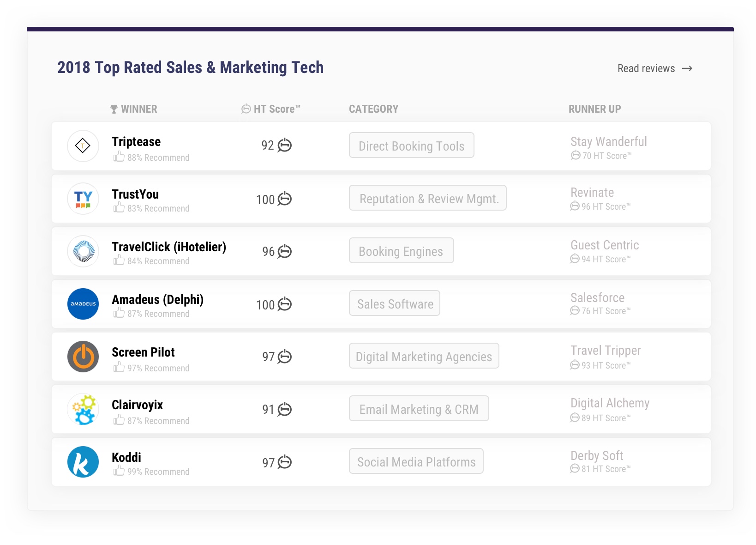The width and height of the screenshot is (756, 545).
Task: Click the HT score icon in Screen Pilot row
Action: click(x=284, y=357)
